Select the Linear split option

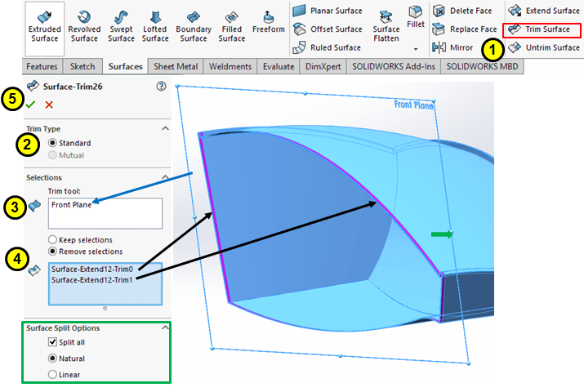pyautogui.click(x=54, y=375)
